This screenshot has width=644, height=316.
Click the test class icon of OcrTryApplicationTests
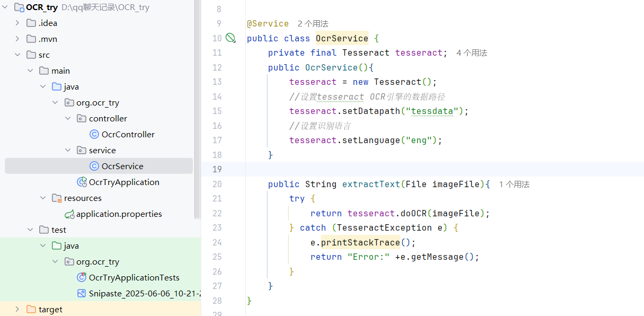(x=82, y=277)
